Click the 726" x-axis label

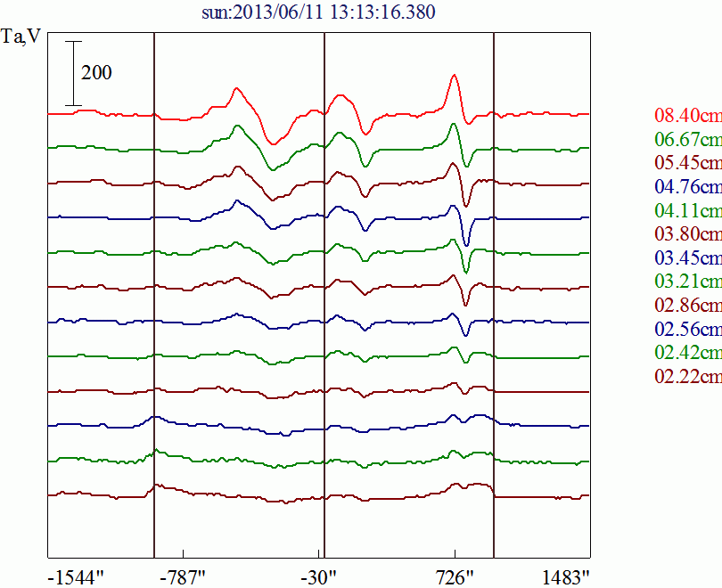[455, 577]
